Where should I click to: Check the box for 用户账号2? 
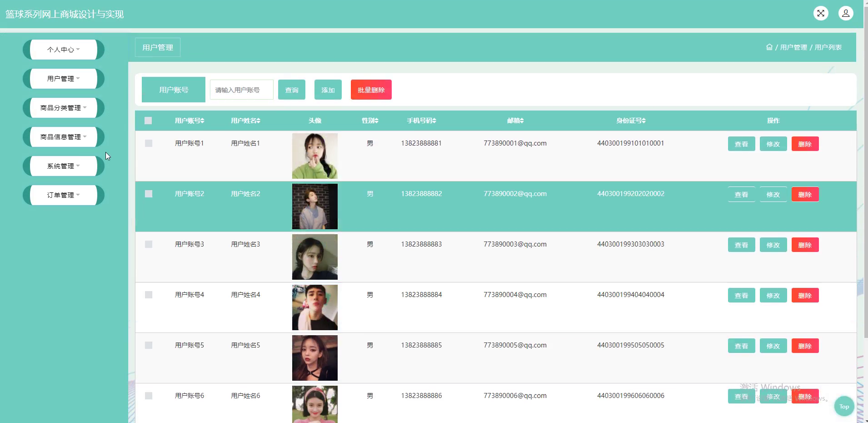pos(149,194)
